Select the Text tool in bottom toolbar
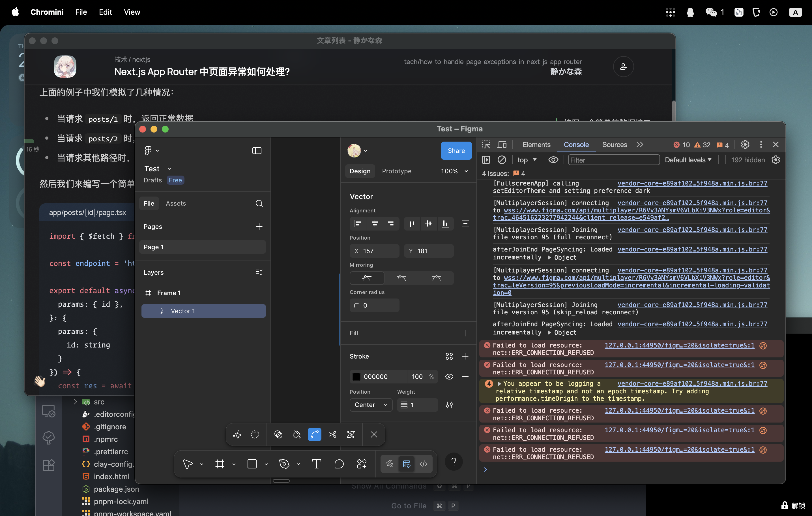Image resolution: width=812 pixels, height=516 pixels. coord(316,464)
